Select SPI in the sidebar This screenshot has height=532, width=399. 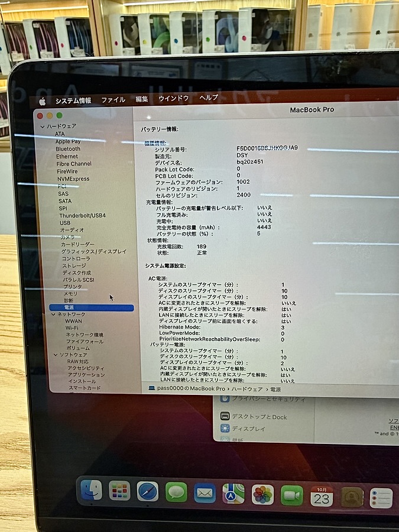click(63, 209)
